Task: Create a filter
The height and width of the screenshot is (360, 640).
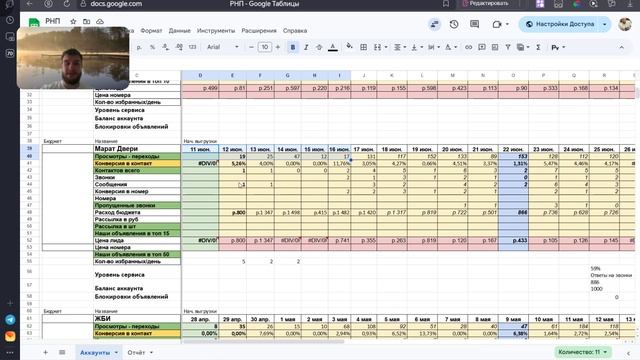Action: [508, 47]
